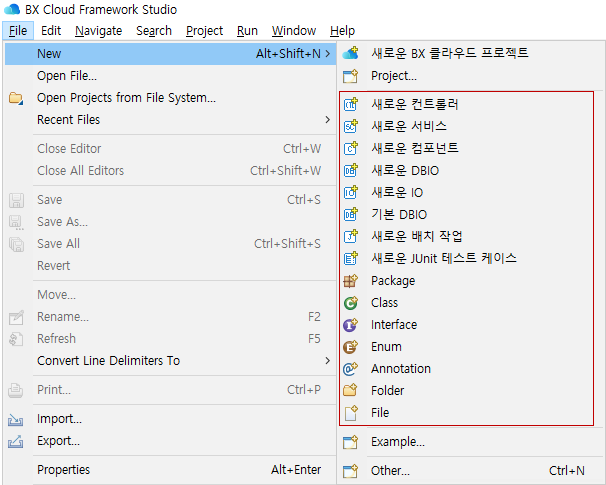Click the 새로운 서비스 icon
This screenshot has width=606, height=485.
point(350,126)
